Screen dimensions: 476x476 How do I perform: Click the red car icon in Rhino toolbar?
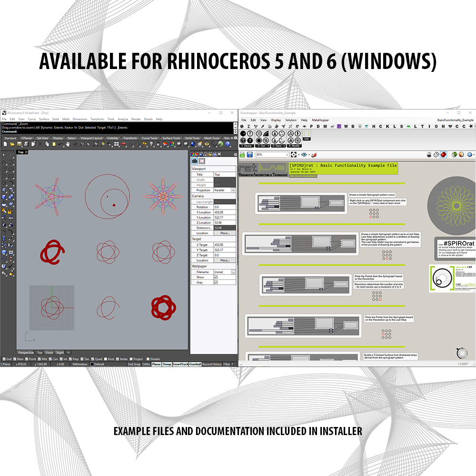(124, 144)
